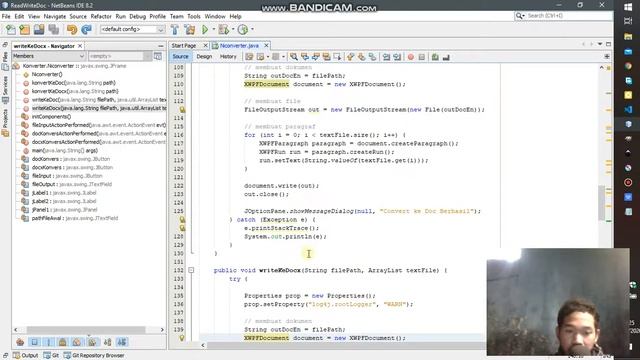
Task: Toggle Show Static Members filter in Navigator
Action: [x=49, y=342]
